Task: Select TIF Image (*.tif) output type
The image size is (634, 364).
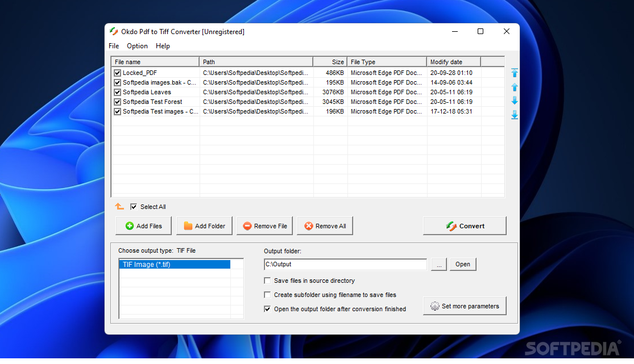Action: tap(175, 264)
